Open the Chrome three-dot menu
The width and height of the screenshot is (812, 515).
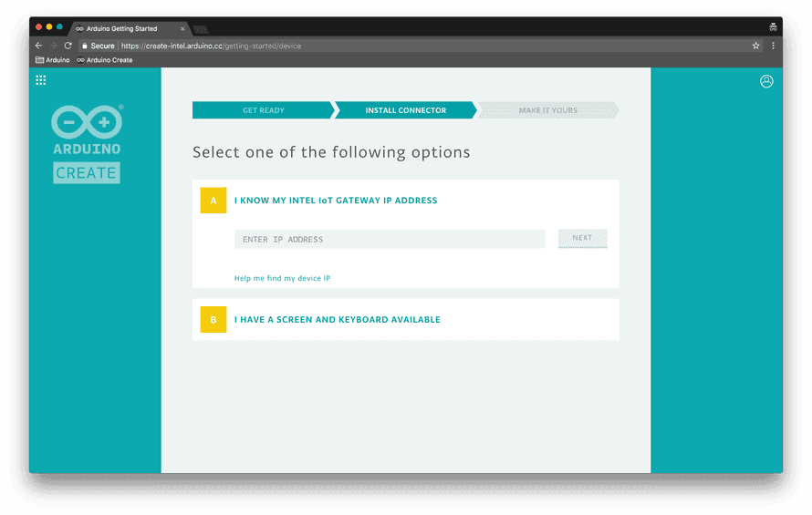pos(774,46)
